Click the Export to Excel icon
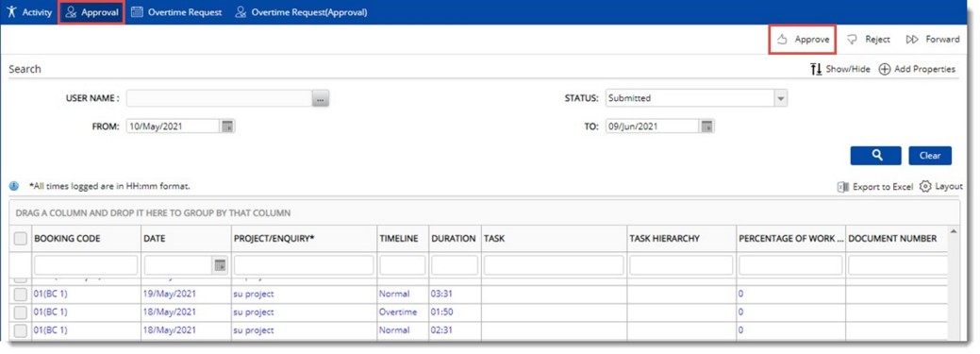Screen dimensions: 980x354 tap(842, 187)
